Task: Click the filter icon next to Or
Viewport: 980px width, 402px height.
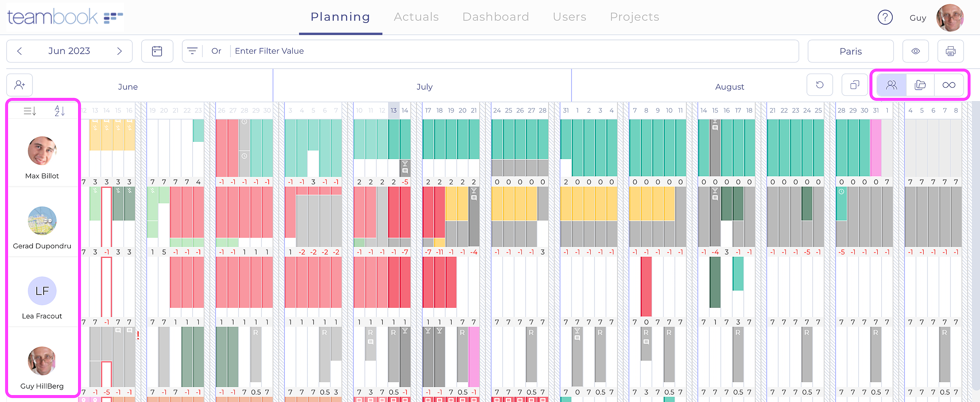Action: [x=193, y=51]
